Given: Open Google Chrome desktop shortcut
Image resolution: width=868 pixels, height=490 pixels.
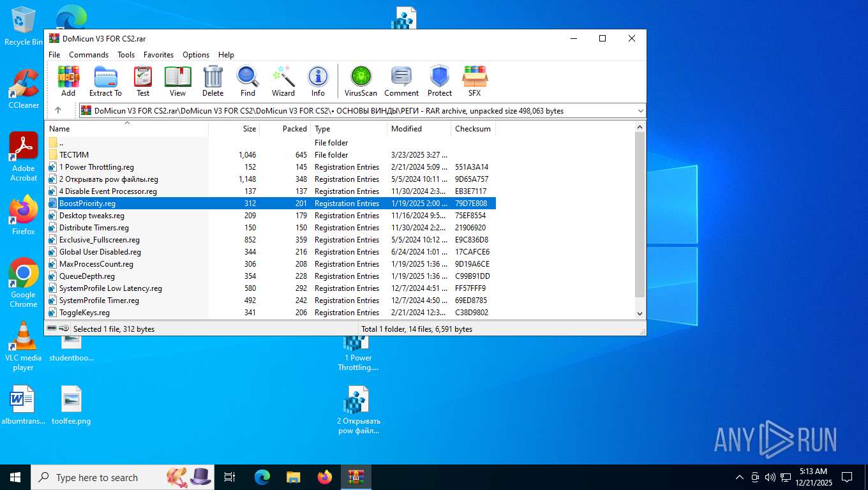Looking at the screenshot, I should 24,283.
